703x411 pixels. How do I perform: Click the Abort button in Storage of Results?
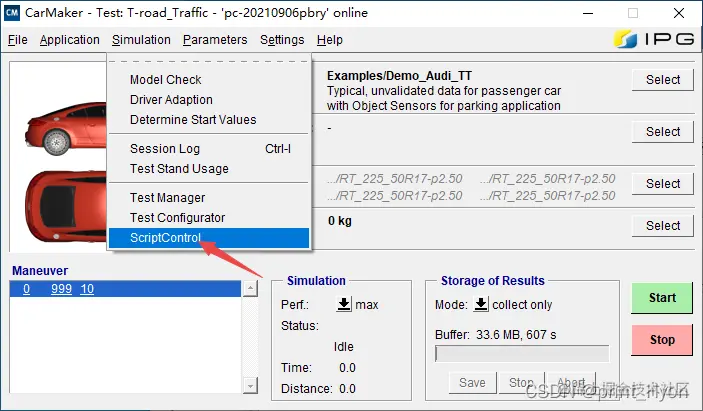tap(571, 382)
